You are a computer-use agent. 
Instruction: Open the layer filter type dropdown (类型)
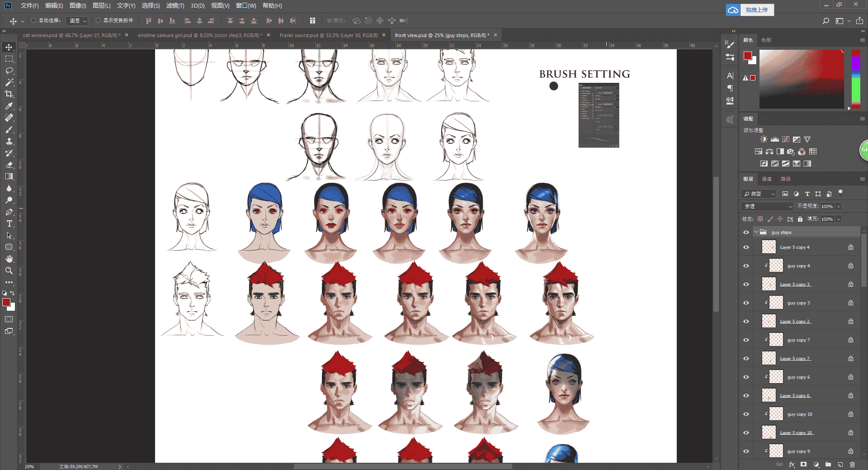tap(759, 194)
